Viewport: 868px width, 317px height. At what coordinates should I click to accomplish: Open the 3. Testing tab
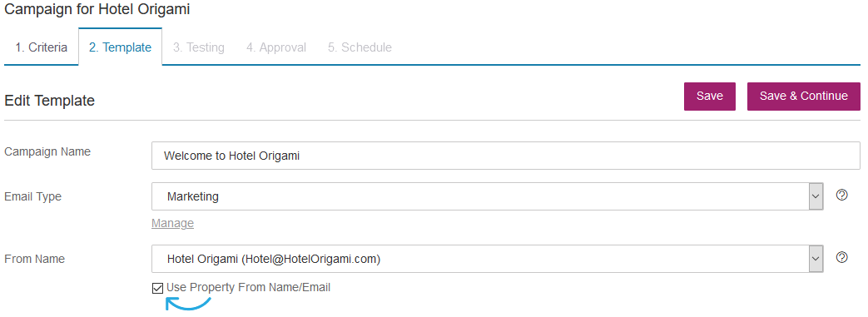pyautogui.click(x=199, y=47)
